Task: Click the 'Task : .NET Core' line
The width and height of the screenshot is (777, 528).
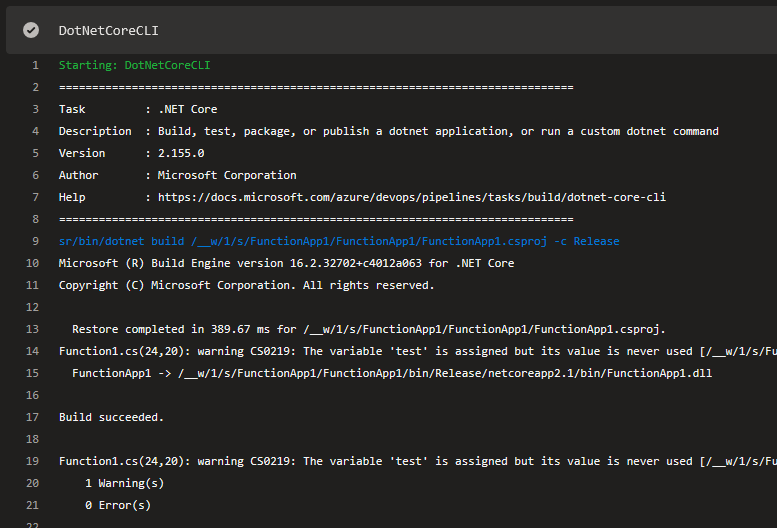Action: tap(138, 109)
